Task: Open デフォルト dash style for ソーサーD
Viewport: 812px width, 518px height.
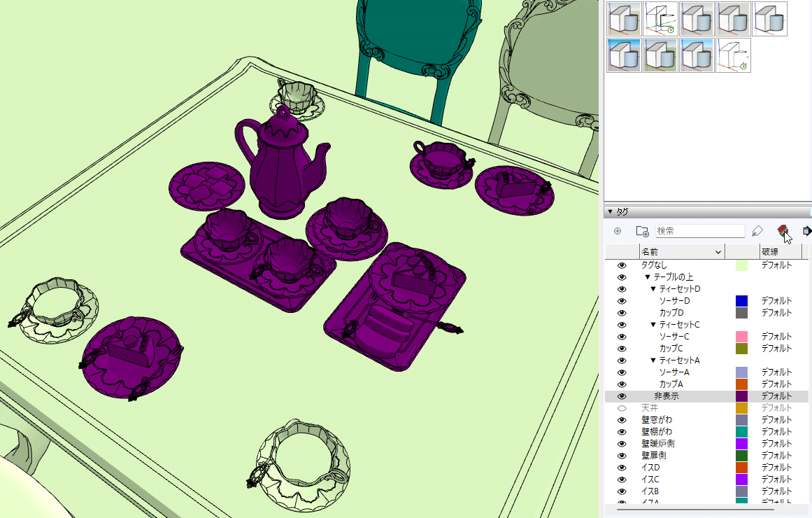Action: pos(776,301)
